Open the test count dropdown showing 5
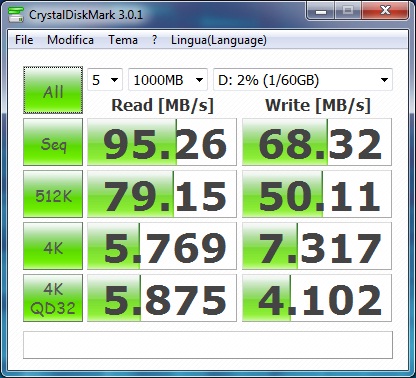 coord(105,80)
